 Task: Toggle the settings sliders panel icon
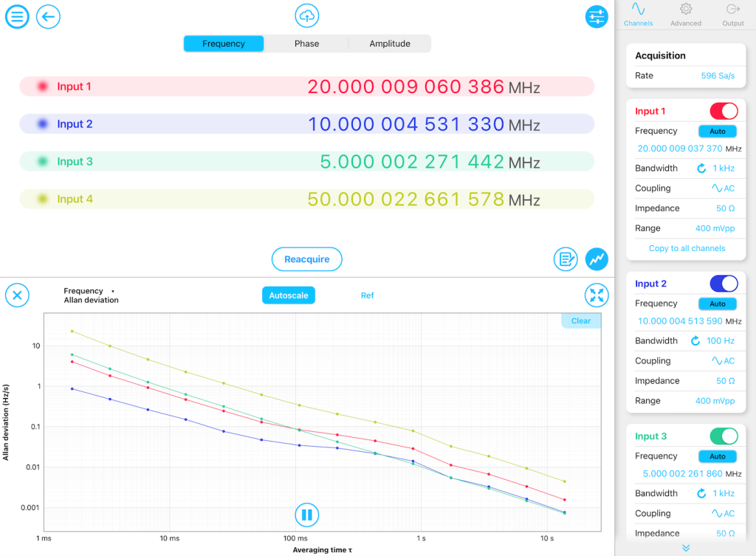coord(597,16)
